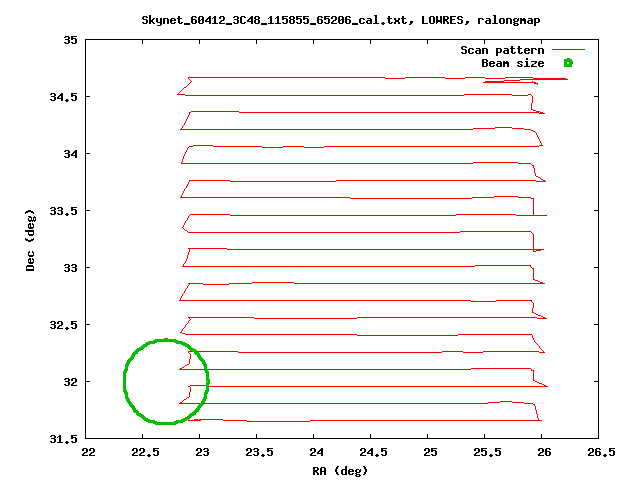Click the RA tick label 22.5

click(145, 452)
